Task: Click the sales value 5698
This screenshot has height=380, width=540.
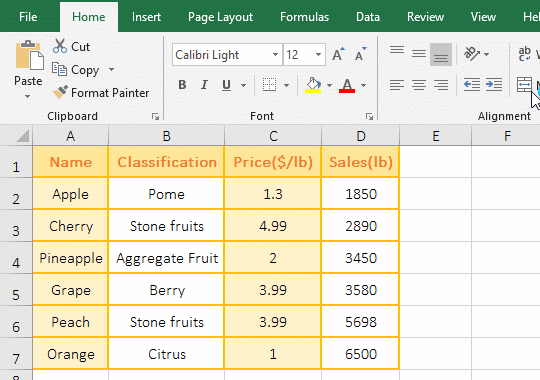Action: click(x=361, y=322)
